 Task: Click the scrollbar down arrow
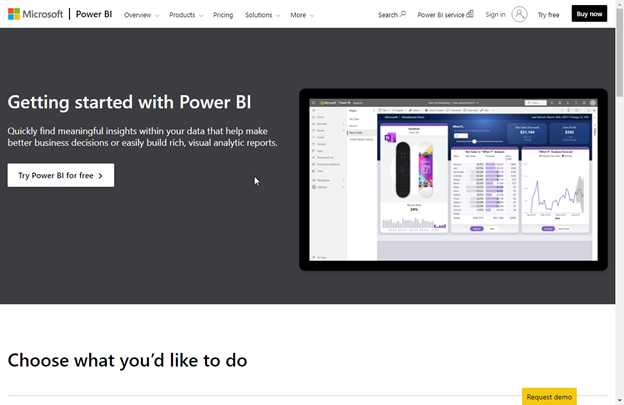620,401
